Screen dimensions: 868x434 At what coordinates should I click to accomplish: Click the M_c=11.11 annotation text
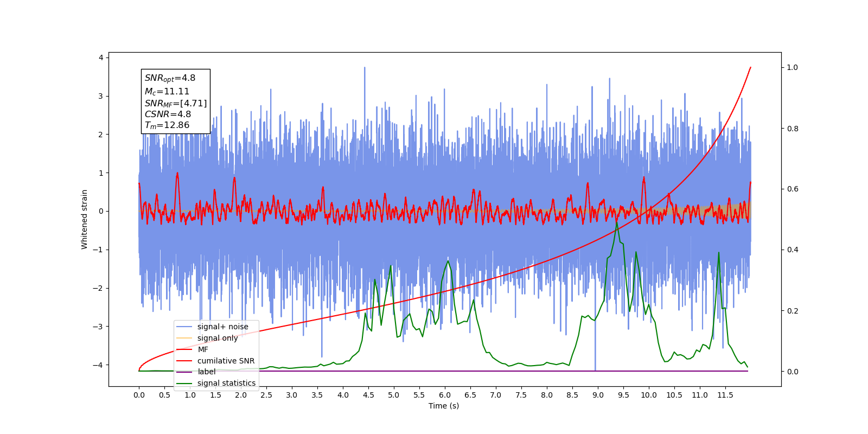pyautogui.click(x=167, y=92)
